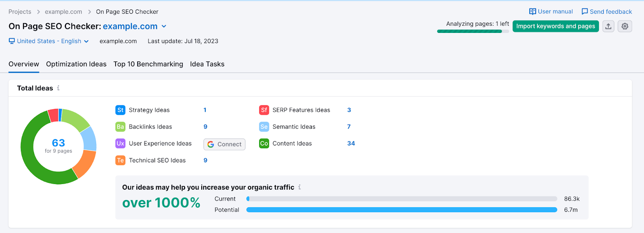Click the 86.3k current traffic value
Viewport: 644px width, 233px height.
pyautogui.click(x=572, y=199)
